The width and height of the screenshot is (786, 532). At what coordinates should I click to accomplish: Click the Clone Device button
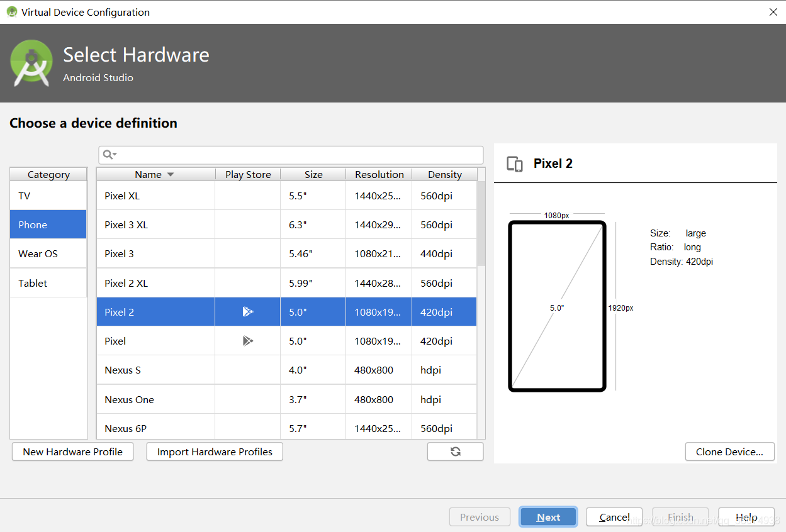pos(730,452)
